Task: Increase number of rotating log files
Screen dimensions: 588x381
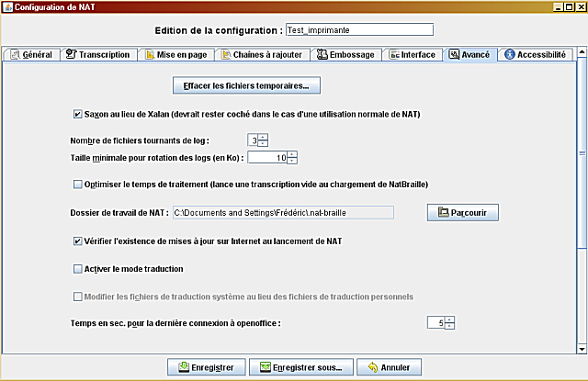Action: pyautogui.click(x=263, y=137)
